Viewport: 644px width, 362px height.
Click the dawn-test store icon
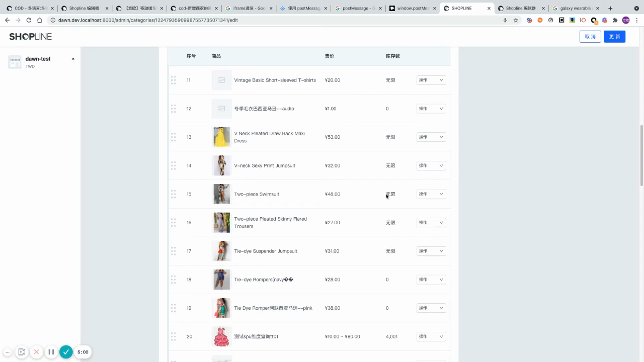tap(15, 62)
